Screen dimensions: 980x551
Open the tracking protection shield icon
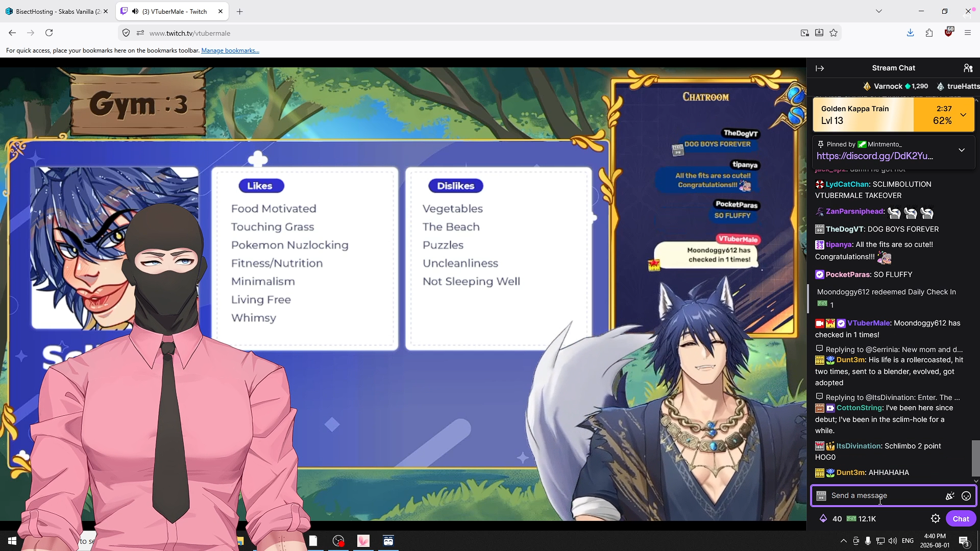pyautogui.click(x=126, y=33)
